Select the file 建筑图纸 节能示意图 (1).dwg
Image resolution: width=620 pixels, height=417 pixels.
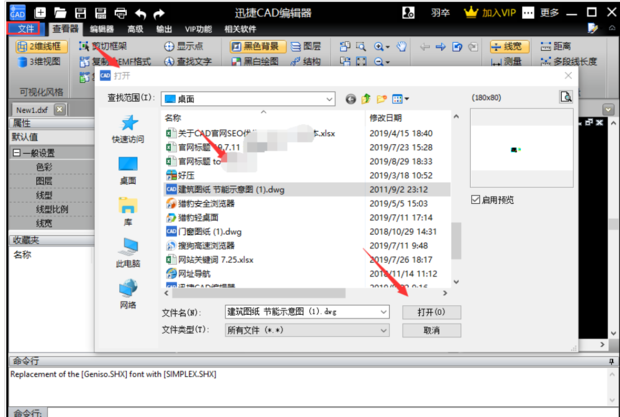(x=306, y=189)
